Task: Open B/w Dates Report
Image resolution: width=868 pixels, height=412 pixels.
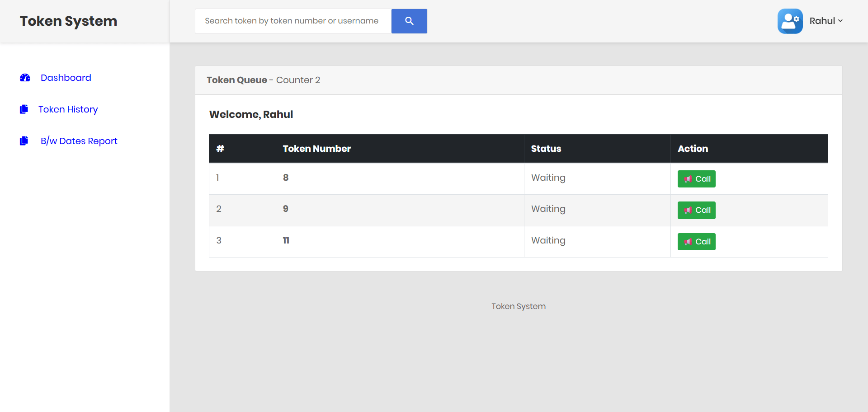Action: tap(79, 140)
